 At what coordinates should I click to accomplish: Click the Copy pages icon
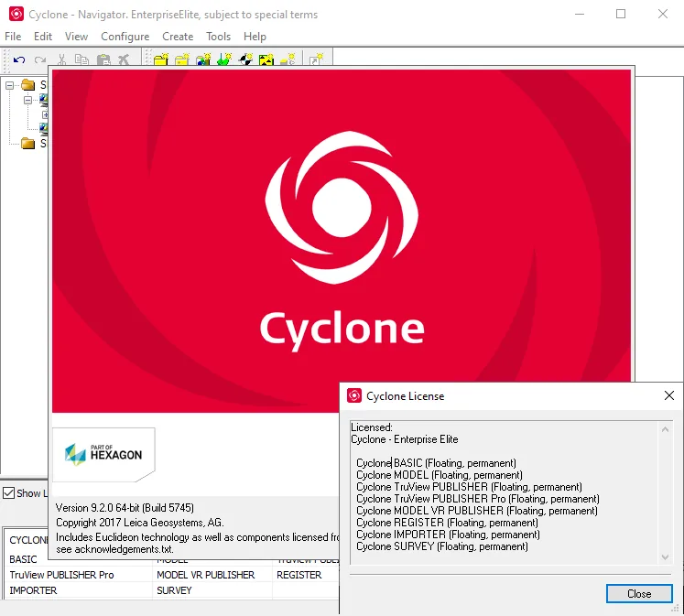81,59
